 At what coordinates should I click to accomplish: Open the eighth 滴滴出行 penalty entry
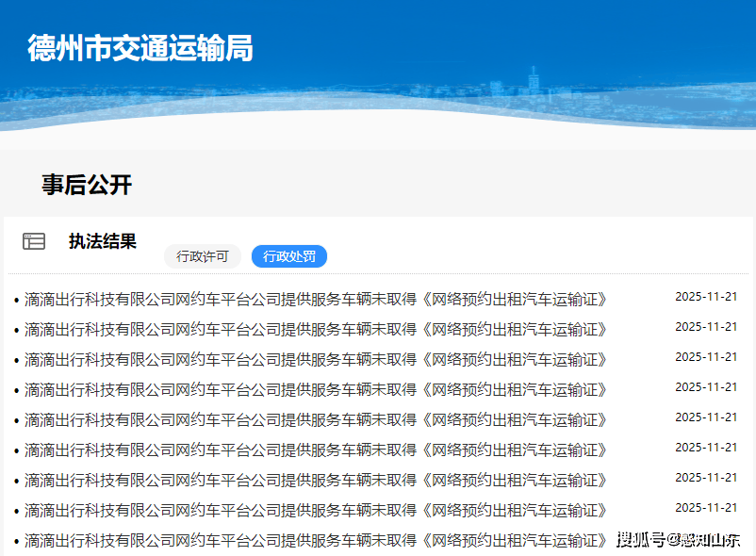coord(316,511)
